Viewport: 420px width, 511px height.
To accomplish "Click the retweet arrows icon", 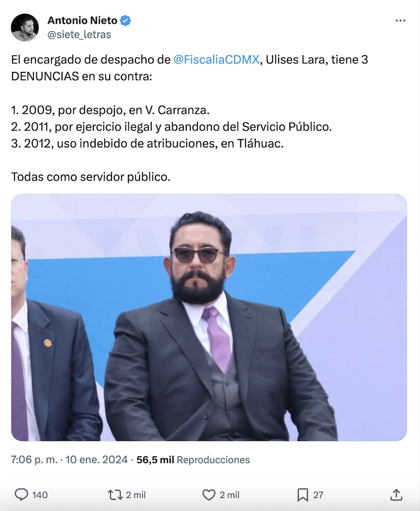I will click(x=115, y=495).
